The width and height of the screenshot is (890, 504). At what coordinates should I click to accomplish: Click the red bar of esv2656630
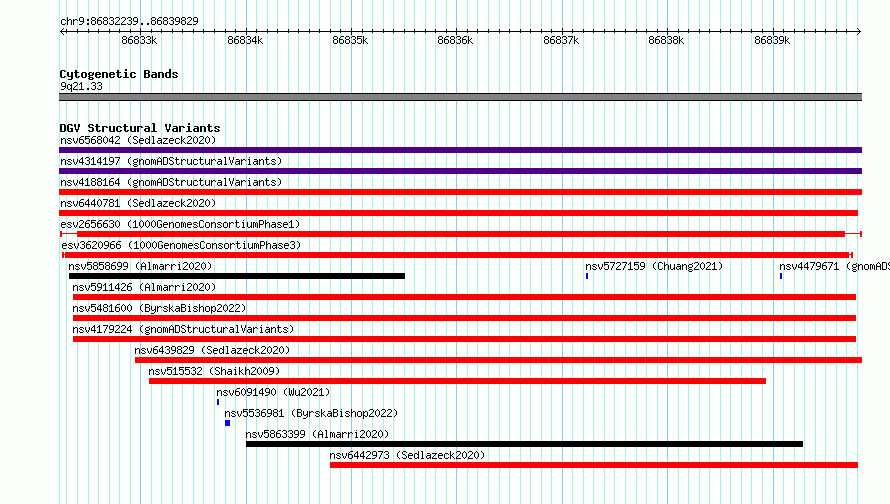(x=461, y=234)
